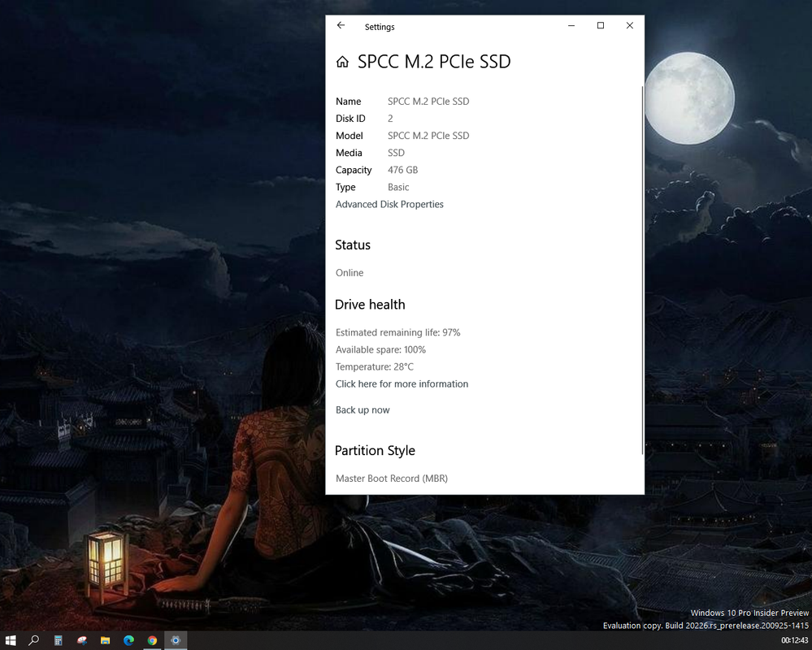Screen dimensions: 812x650
Task: Click the Name value SPCC M.2 PCIe SSD
Action: [428, 102]
